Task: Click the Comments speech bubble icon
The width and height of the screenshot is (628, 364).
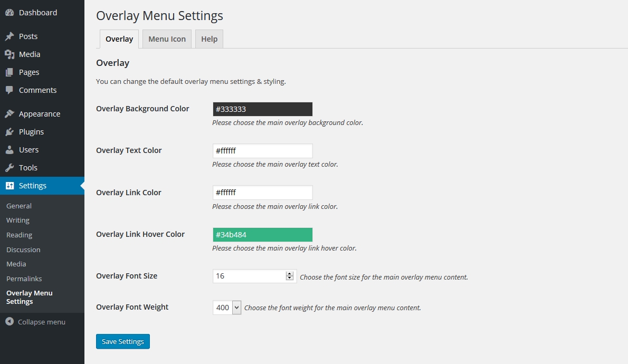Action: 9,90
